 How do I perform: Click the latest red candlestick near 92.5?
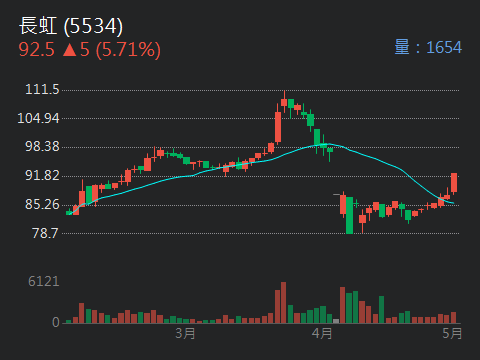454,183
